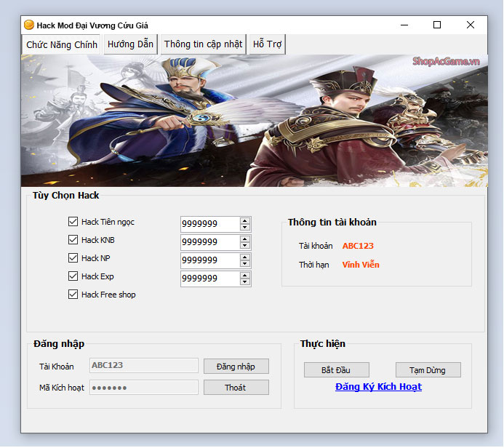The image size is (504, 448).
Task: Click the Vĩnh Viễn expiry text
Action: click(x=361, y=265)
